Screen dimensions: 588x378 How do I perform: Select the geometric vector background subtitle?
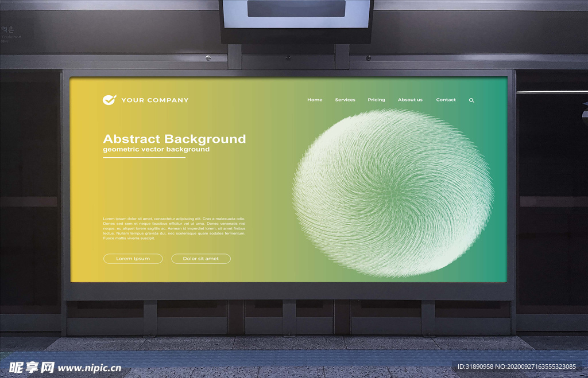click(156, 150)
